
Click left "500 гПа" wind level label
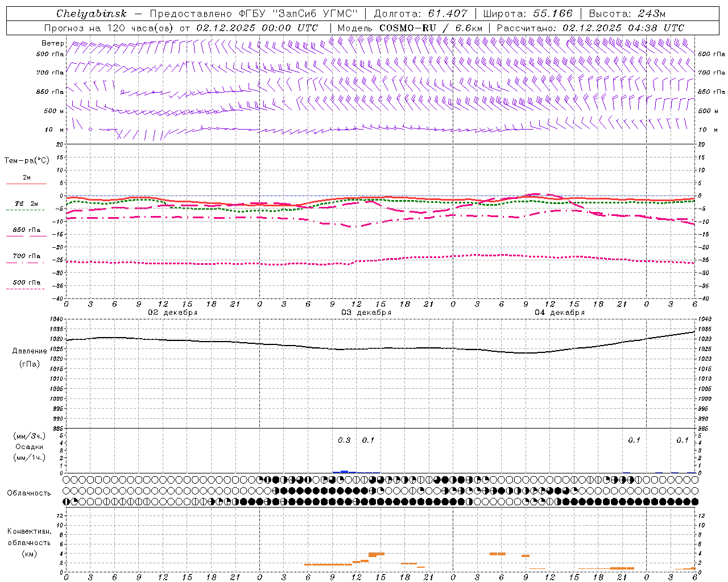click(50, 54)
